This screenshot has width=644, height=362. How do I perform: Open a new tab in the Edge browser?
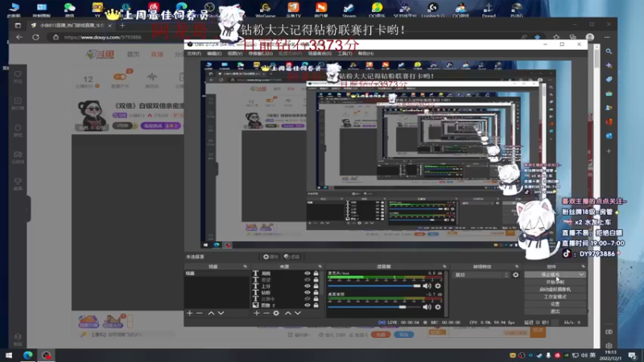click(122, 26)
